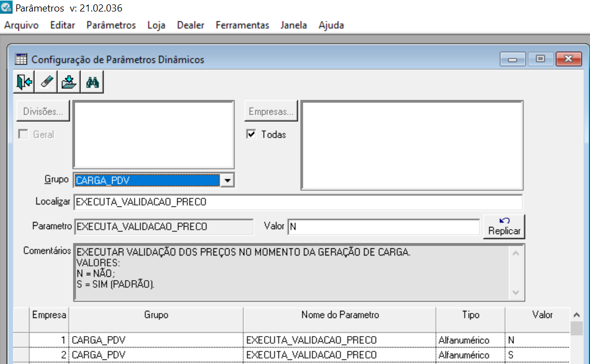Screen dimensions: 590x364
Task: Minimize the Configuração de Parâmetros Dinâmicos window
Action: pyautogui.click(x=513, y=59)
